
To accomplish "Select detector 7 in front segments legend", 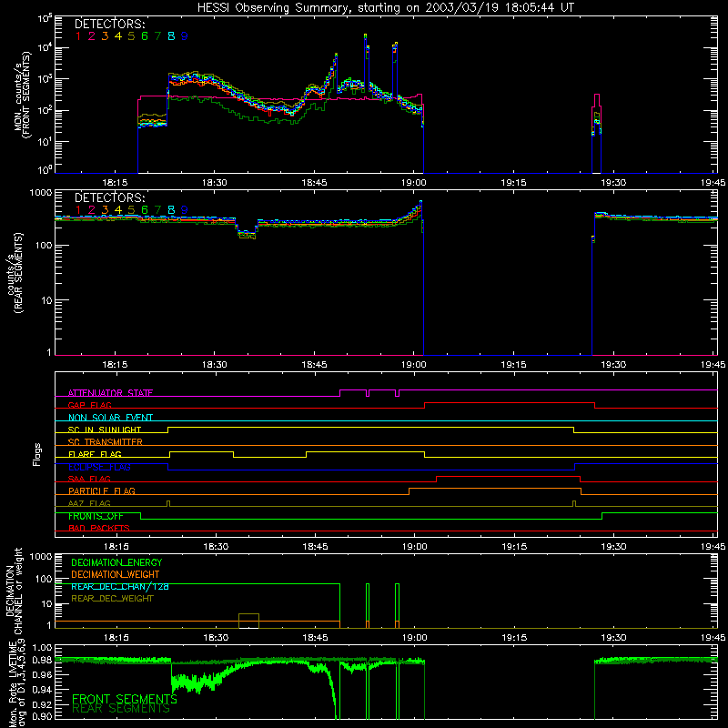I will (157, 36).
